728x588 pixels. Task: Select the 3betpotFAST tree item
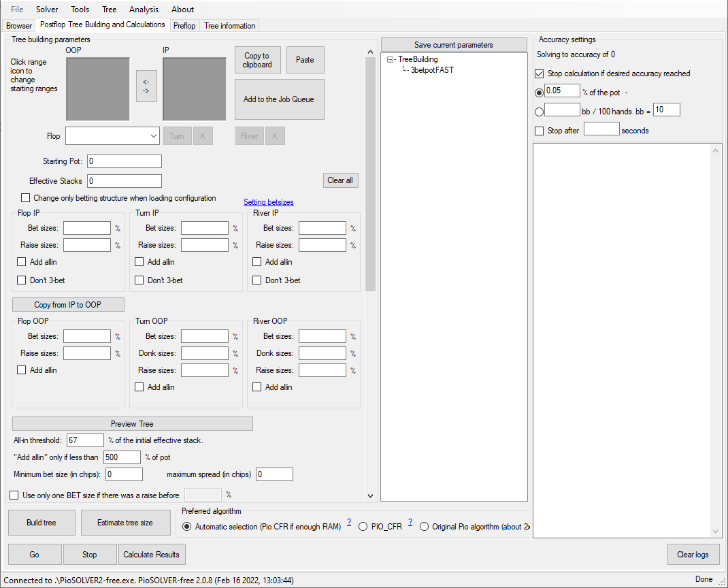click(432, 70)
